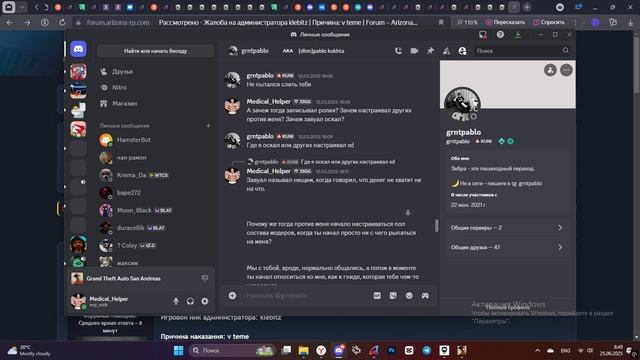Screen dimensions: 640x360
Task: Click the taskbar clock and date
Action: pos(611,350)
